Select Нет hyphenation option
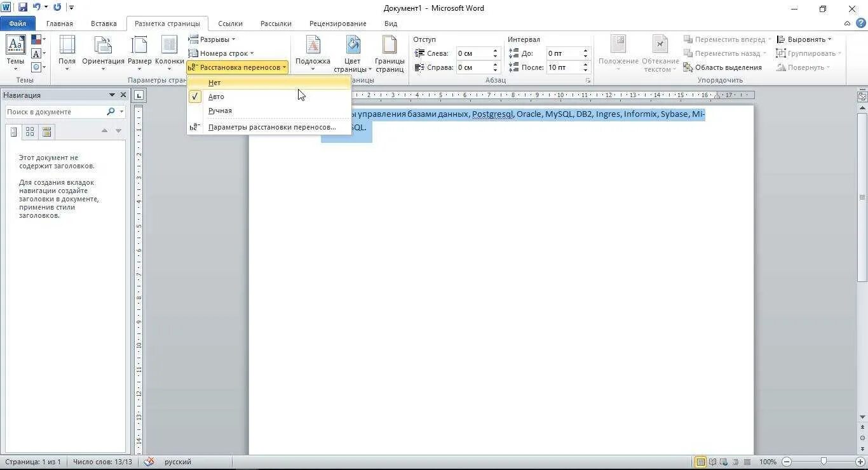This screenshot has height=470, width=868. 269,83
